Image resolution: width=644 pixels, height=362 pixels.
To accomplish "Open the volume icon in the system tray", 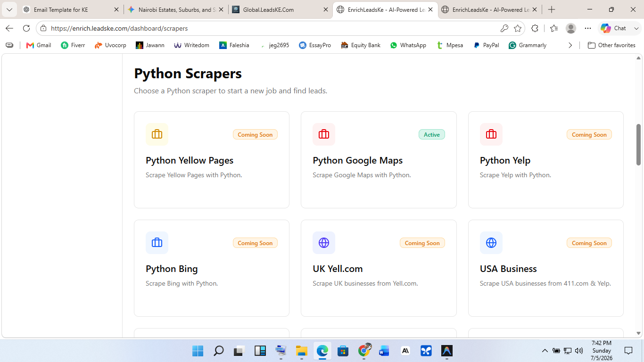I will [579, 351].
